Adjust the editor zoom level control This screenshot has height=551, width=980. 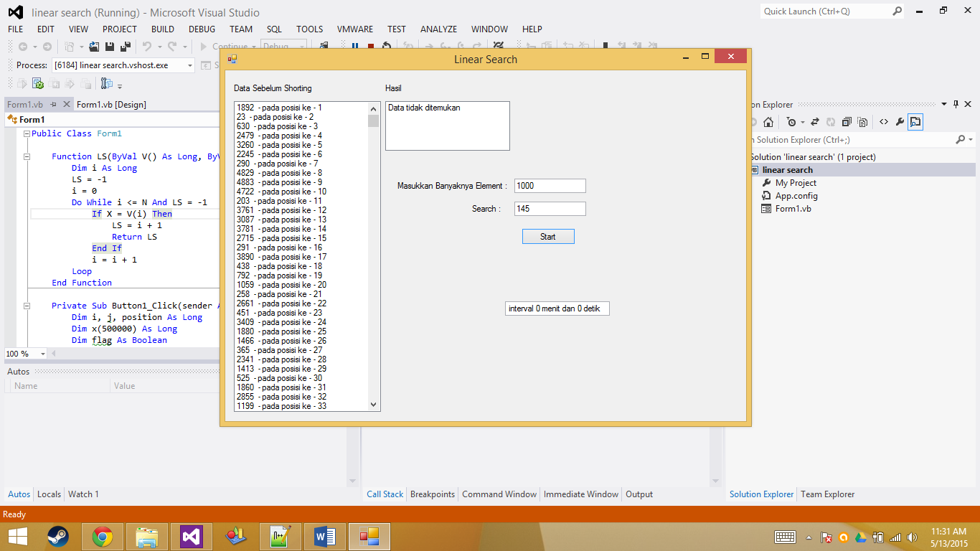(x=24, y=353)
